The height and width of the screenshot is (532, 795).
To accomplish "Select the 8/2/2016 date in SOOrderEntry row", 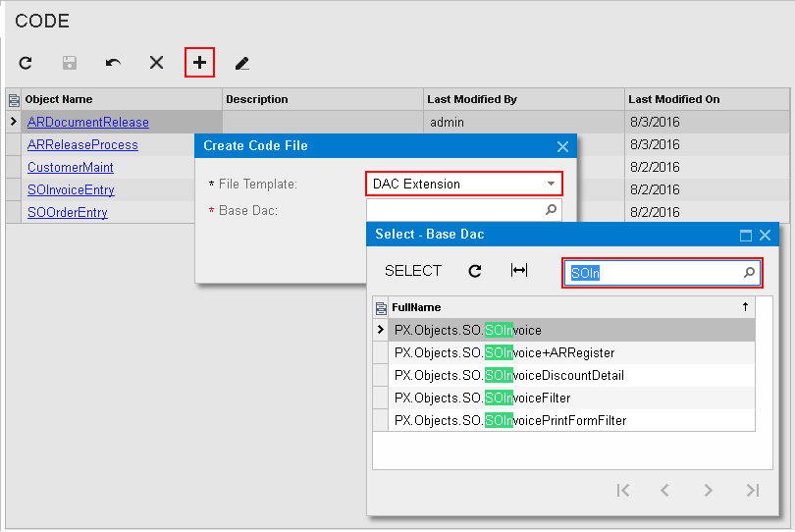I will click(707, 212).
